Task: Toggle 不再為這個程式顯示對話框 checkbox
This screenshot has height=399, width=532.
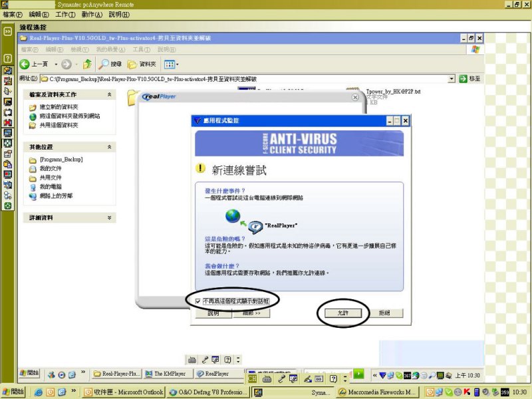Action: pos(198,301)
